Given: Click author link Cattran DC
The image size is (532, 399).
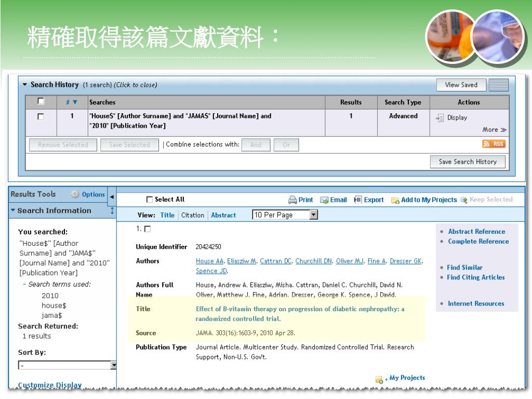Looking at the screenshot, I should (x=276, y=261).
